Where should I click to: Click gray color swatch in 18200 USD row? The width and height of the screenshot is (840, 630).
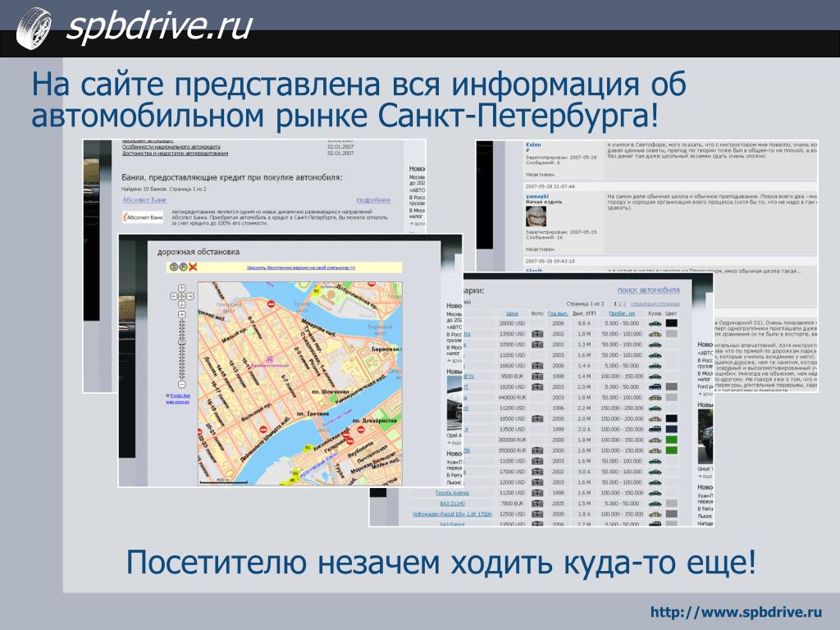[x=671, y=387]
